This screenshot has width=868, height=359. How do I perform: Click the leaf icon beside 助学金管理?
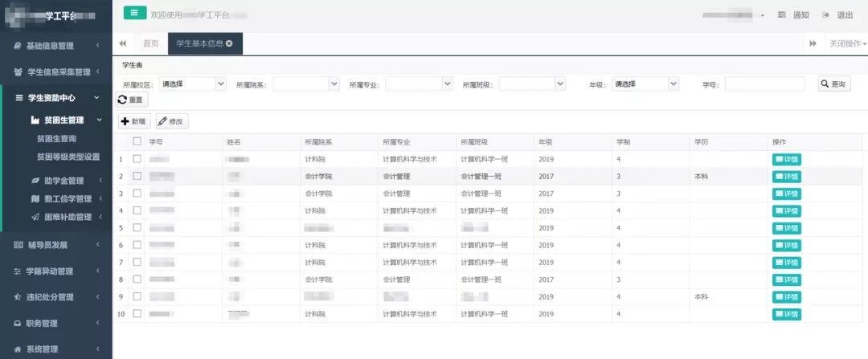coord(35,181)
